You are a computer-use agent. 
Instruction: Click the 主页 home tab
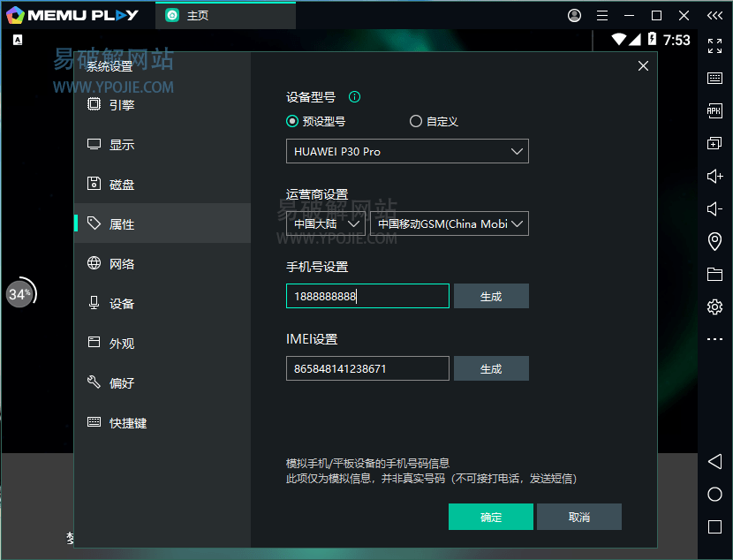click(x=196, y=16)
